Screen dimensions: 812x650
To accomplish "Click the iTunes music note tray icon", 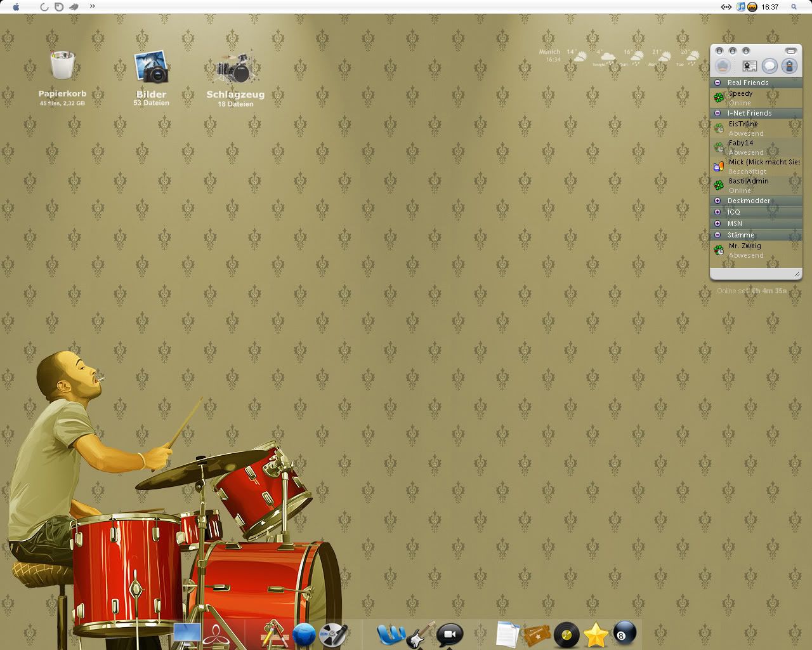I will [741, 7].
